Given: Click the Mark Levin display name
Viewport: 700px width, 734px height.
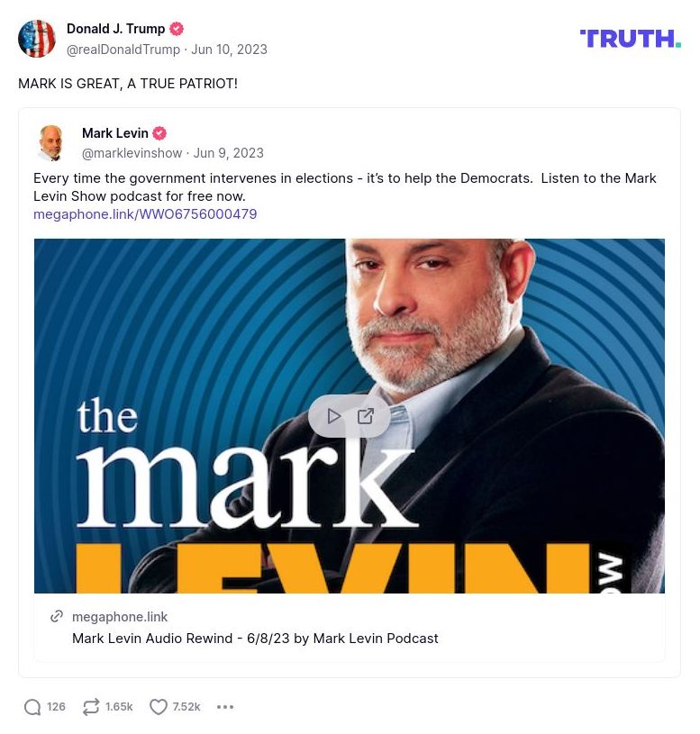Looking at the screenshot, I should (115, 133).
